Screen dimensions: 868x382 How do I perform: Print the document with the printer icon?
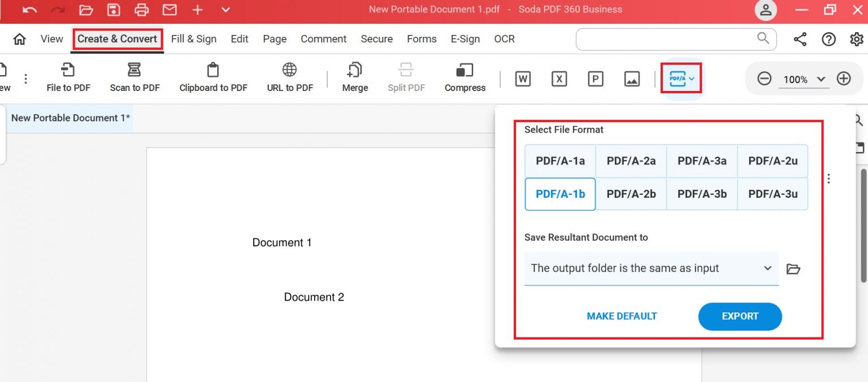click(142, 10)
